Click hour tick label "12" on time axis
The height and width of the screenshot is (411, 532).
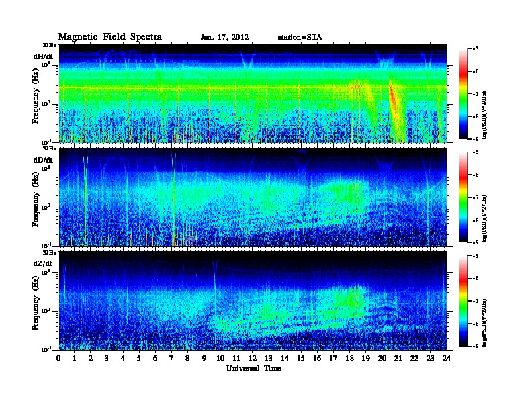tap(253, 358)
